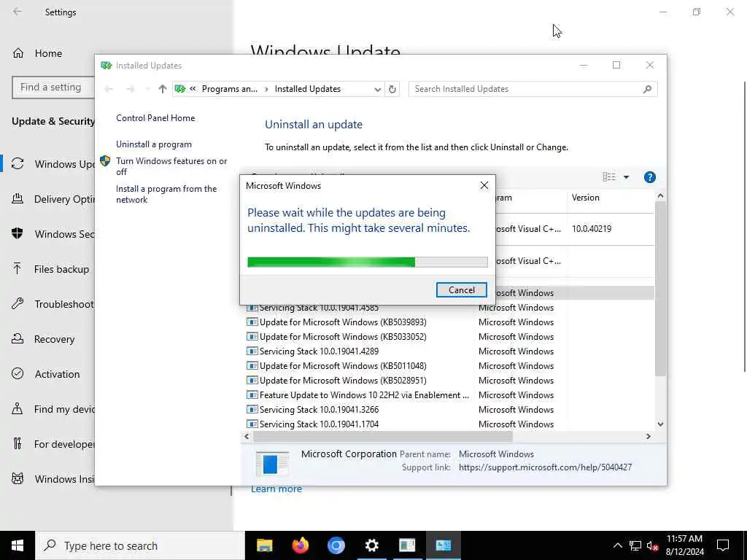Click Installed Updates breadcrumb segment
The width and height of the screenshot is (747, 560).
tap(308, 89)
